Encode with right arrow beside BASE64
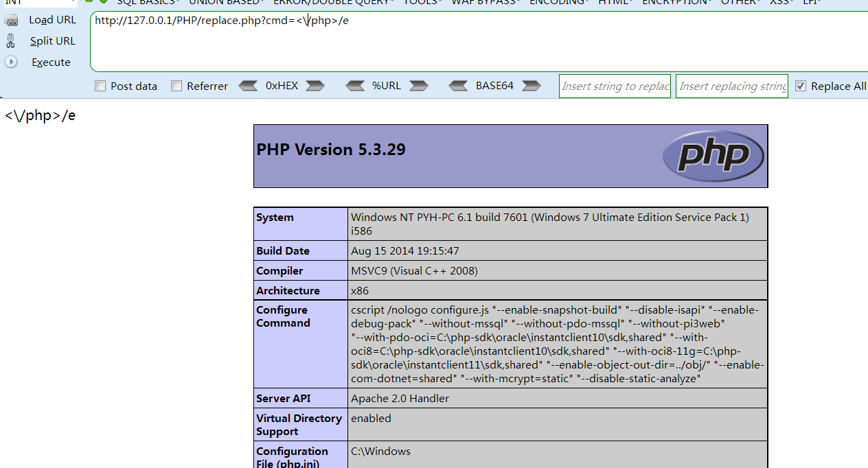Screen dimensions: 868x468 532,86
